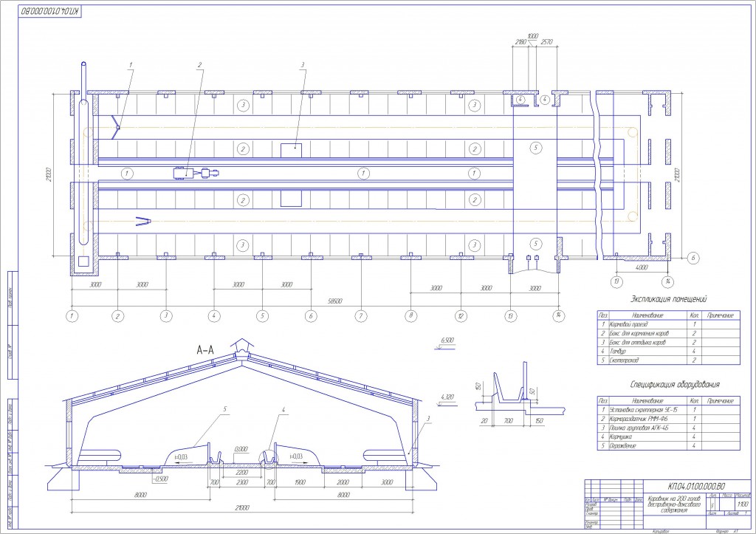The image size is (756, 534).
Task: Click the "2000" dimension in the section
Action: click(343, 482)
